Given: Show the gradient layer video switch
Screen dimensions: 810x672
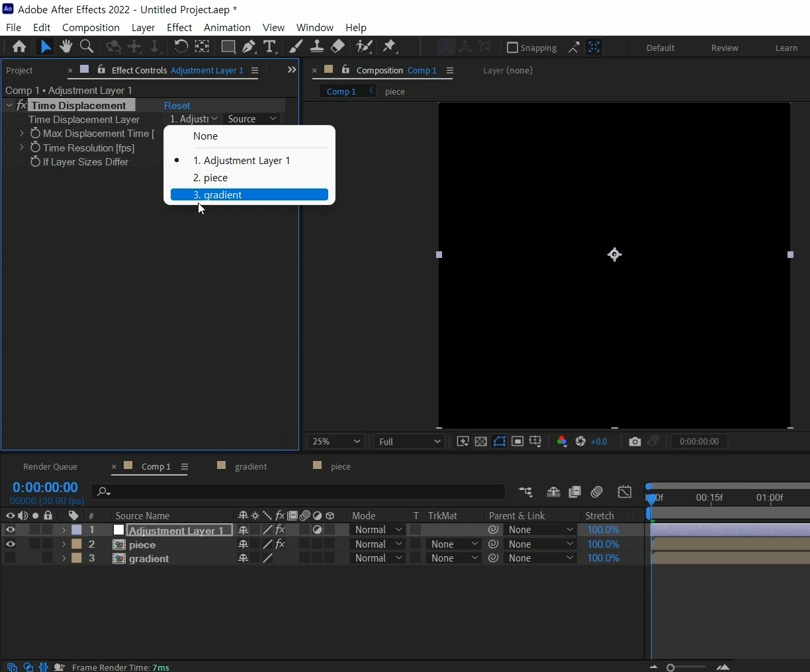Looking at the screenshot, I should pos(10,558).
